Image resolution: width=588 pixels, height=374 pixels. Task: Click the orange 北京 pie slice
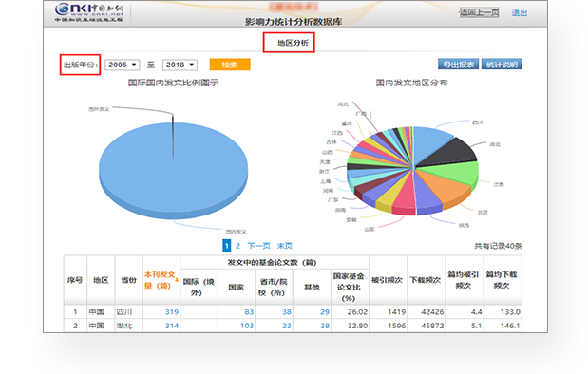tap(445, 187)
